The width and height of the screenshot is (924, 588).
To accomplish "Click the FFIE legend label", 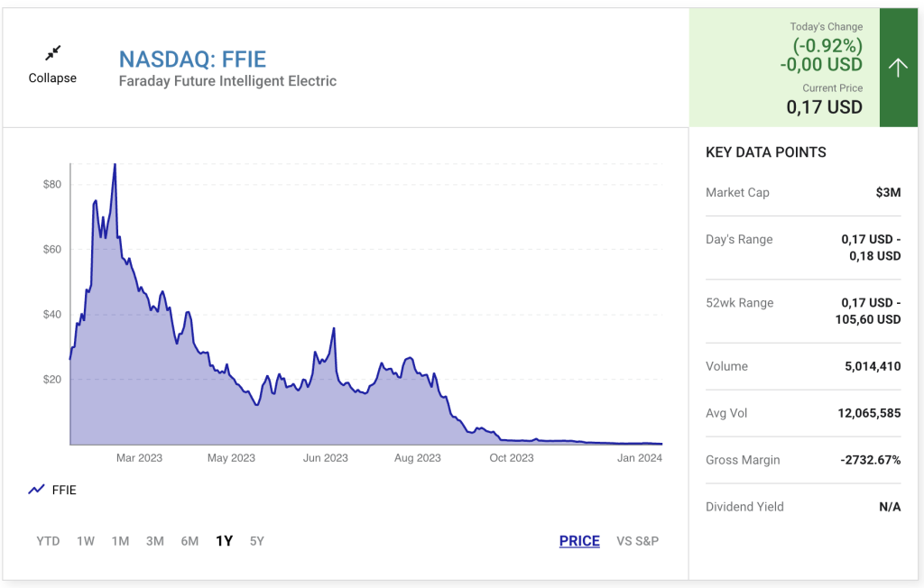I will tap(64, 491).
